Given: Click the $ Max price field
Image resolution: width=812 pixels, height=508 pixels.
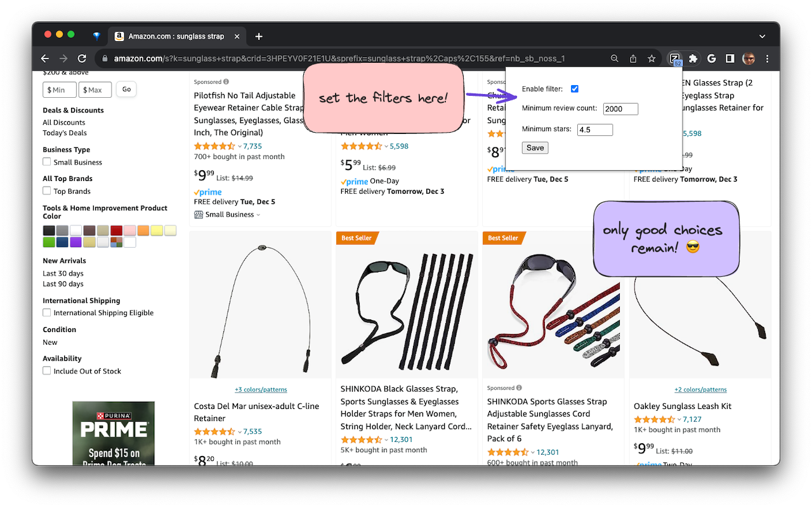Looking at the screenshot, I should (95, 90).
